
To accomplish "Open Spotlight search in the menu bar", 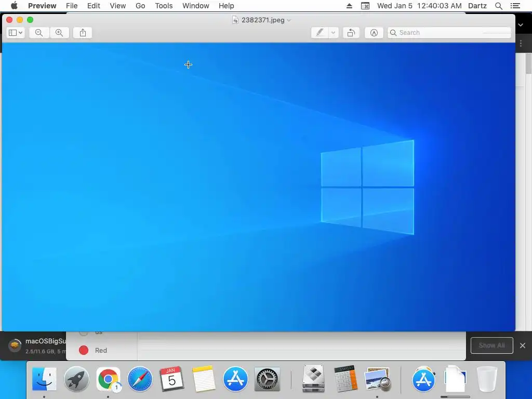I will 499,6.
